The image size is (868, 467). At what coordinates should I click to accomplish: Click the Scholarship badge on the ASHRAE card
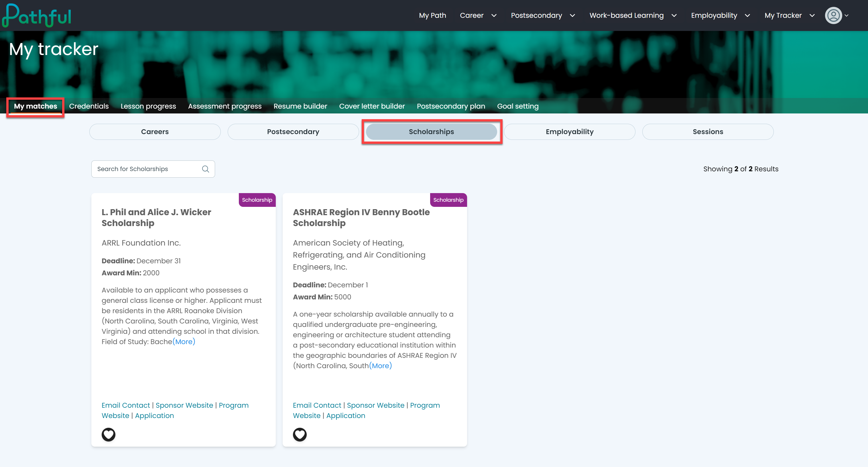(448, 200)
